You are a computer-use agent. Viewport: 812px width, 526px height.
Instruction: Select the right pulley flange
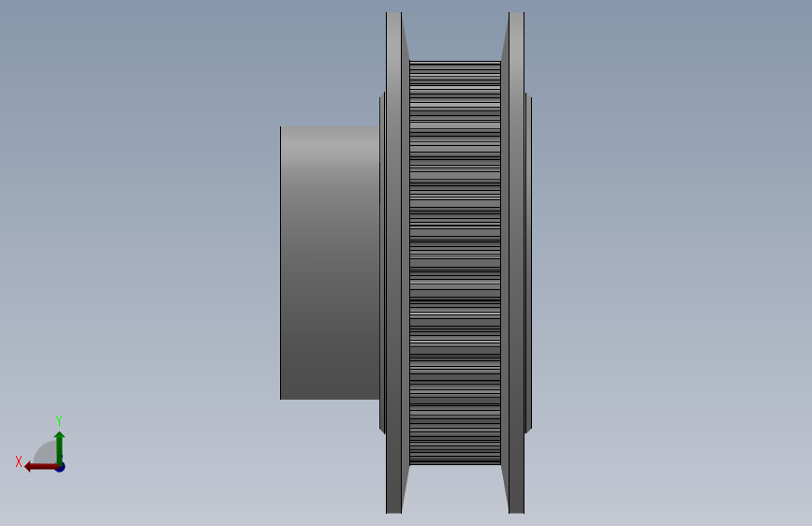click(516, 263)
